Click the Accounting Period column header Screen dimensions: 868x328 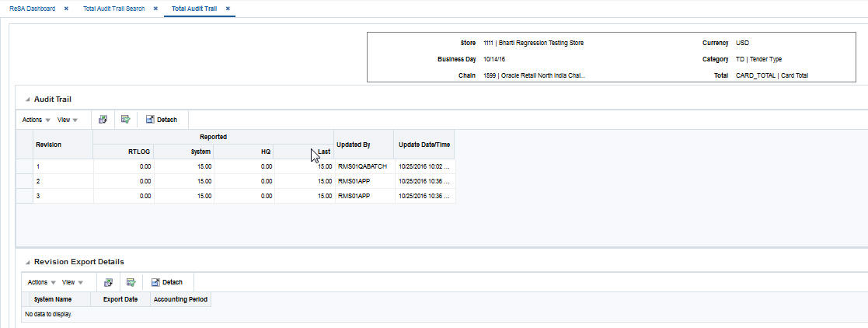click(x=180, y=299)
